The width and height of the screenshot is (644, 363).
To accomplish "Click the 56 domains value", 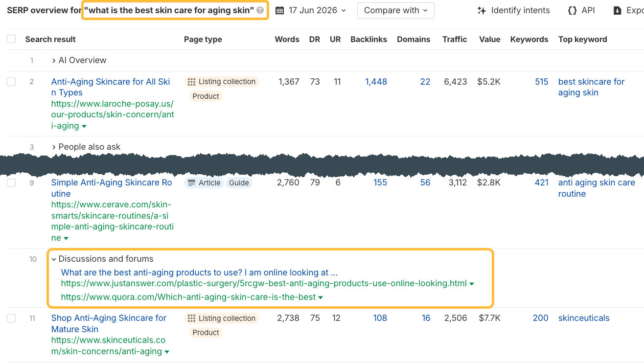I will pyautogui.click(x=425, y=182).
